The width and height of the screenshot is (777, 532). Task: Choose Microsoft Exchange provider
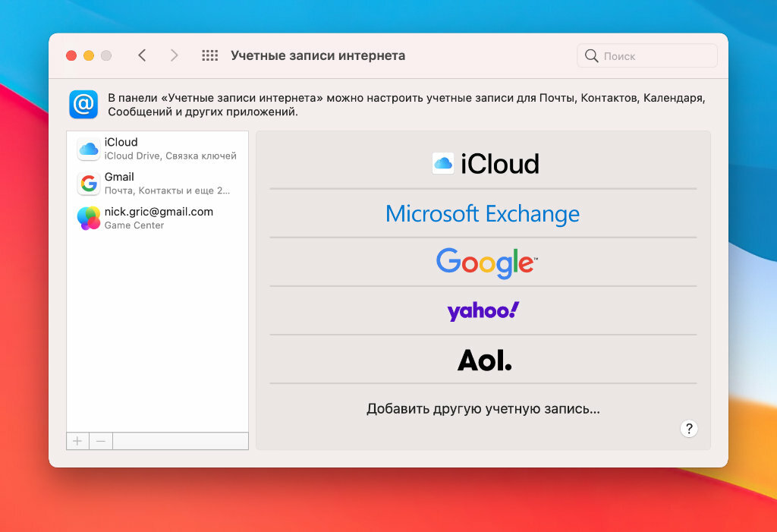click(x=483, y=214)
